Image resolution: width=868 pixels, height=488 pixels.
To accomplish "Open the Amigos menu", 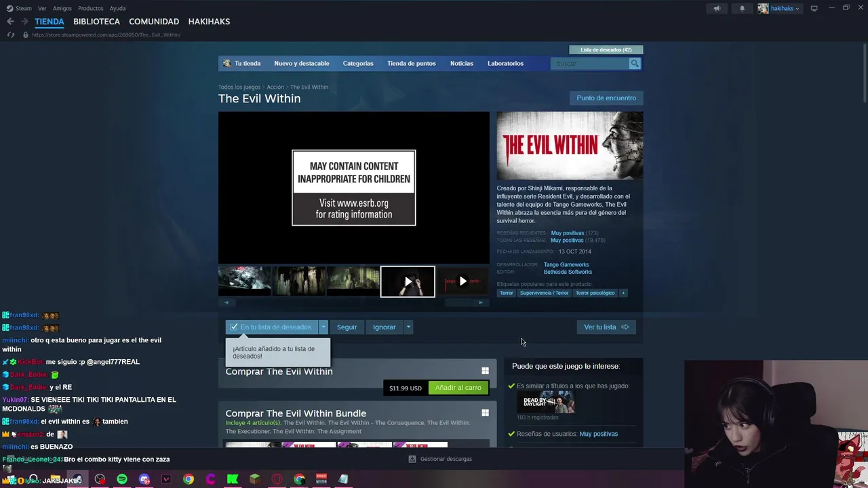I will [62, 8].
